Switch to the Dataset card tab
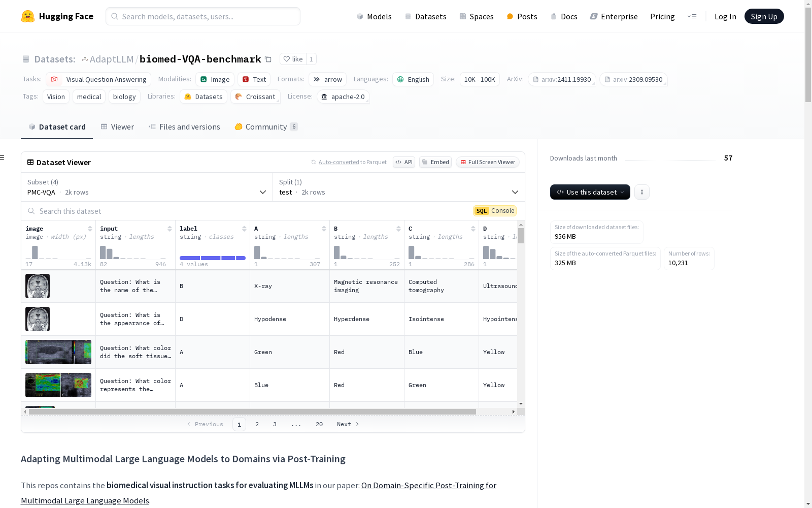 (57, 127)
